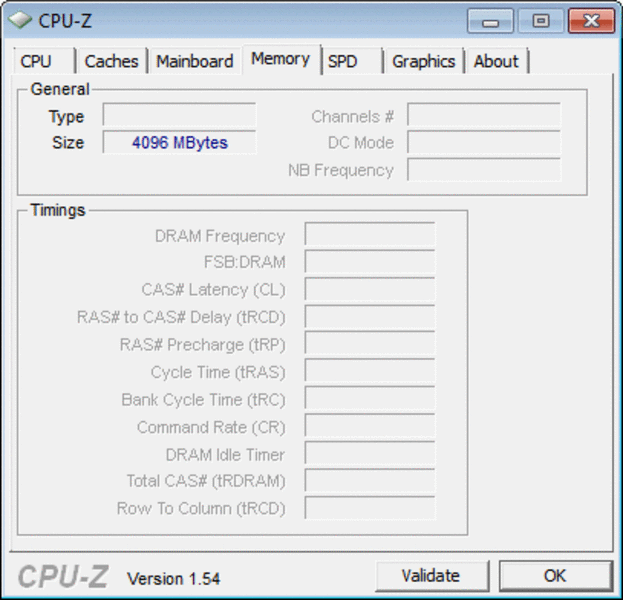
Task: Click the Type label
Action: (x=66, y=117)
